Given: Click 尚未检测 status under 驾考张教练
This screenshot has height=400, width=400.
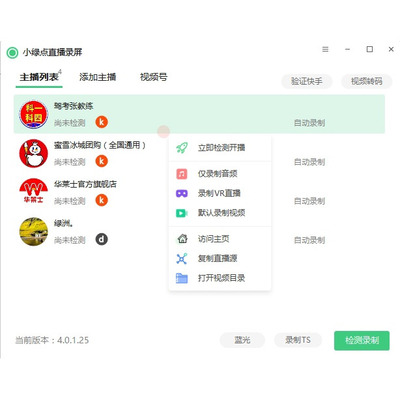Looking at the screenshot, I should [x=70, y=123].
